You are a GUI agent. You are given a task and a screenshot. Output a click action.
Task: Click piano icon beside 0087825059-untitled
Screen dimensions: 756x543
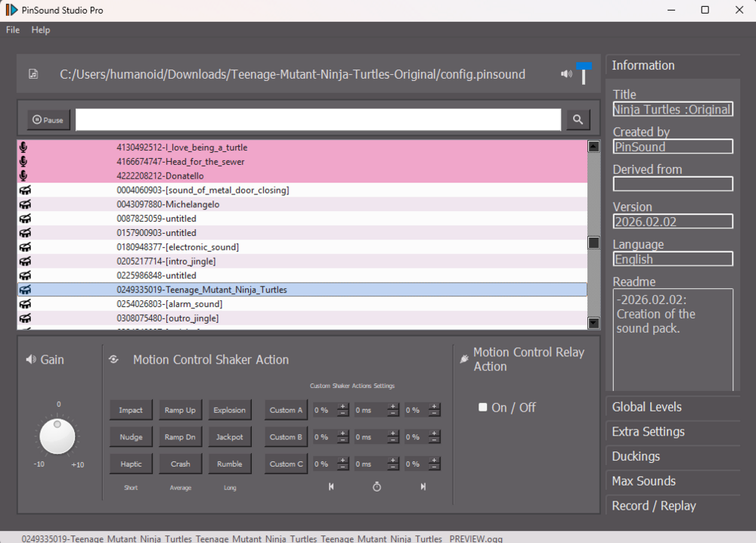25,219
